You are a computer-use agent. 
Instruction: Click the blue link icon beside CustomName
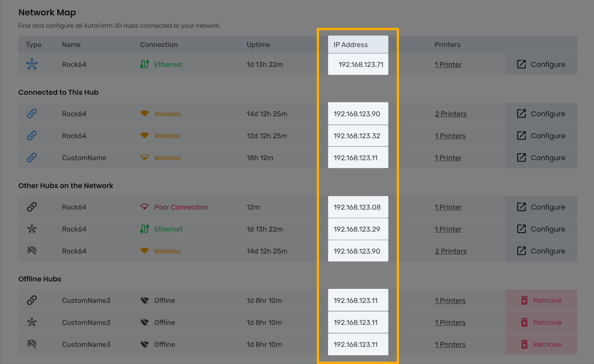pos(32,158)
